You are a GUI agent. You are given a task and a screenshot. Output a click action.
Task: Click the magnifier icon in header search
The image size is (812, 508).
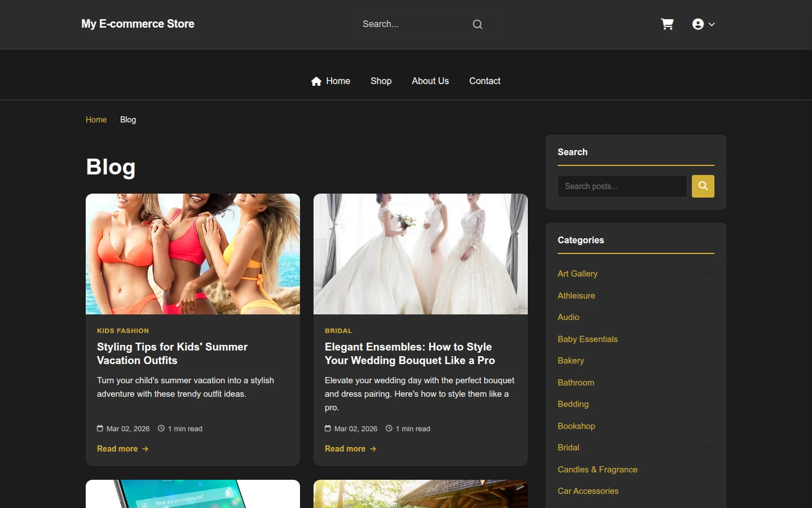tap(478, 24)
